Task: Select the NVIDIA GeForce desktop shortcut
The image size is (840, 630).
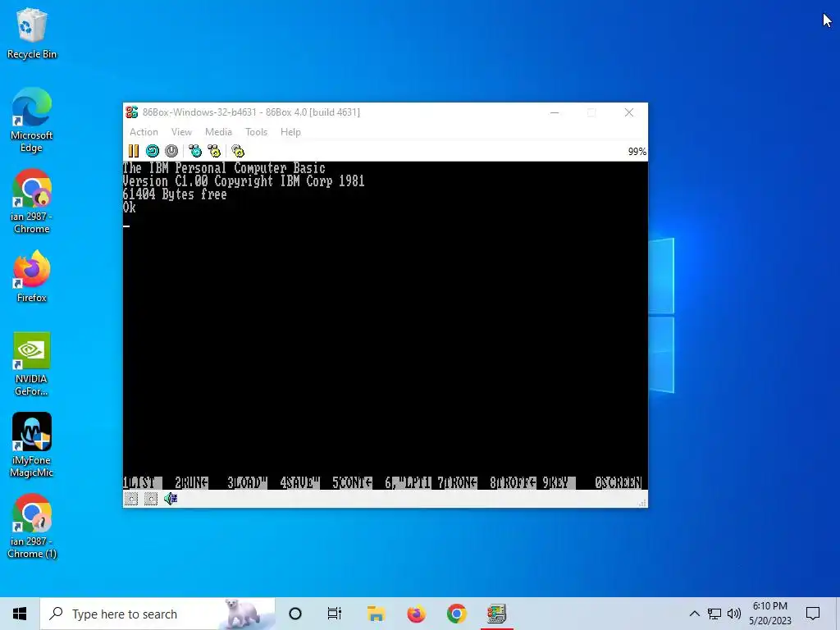Action: click(32, 364)
